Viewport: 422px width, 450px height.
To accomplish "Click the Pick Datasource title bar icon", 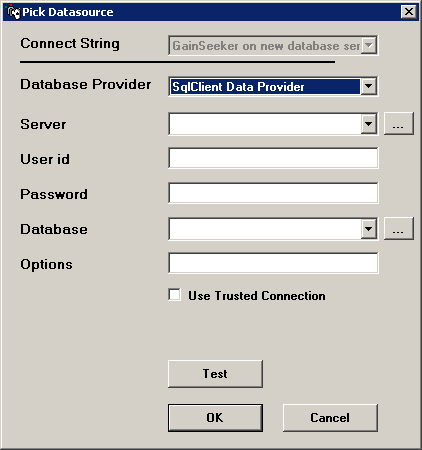I will point(13,12).
